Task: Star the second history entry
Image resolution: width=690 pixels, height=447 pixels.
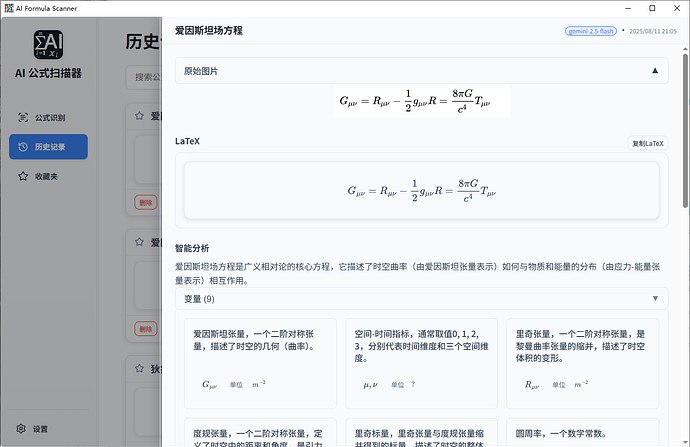Action: (139, 242)
